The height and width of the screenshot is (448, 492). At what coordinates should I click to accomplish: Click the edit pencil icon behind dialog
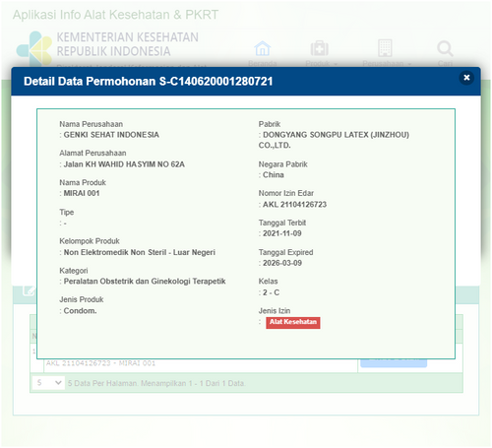click(29, 290)
